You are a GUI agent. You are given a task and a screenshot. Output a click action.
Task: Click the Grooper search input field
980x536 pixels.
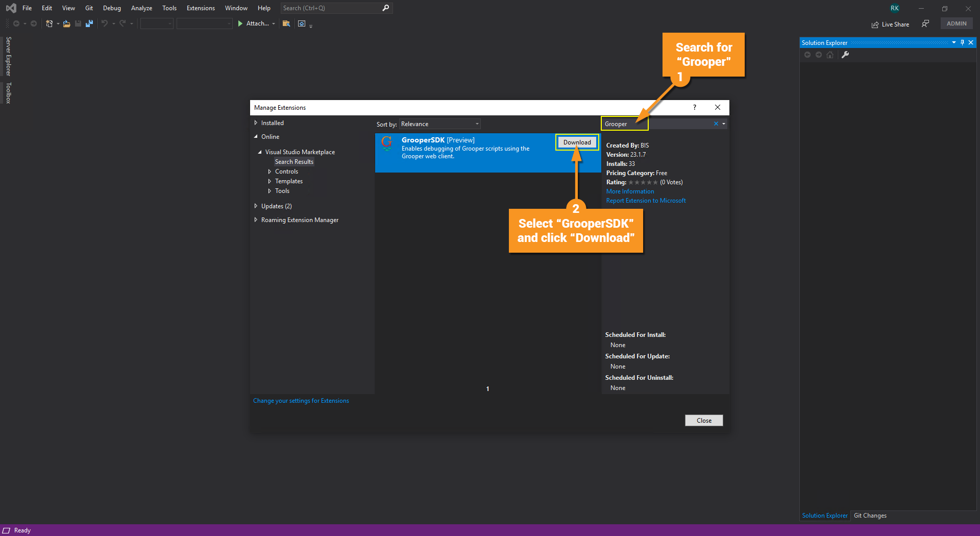[x=658, y=124]
